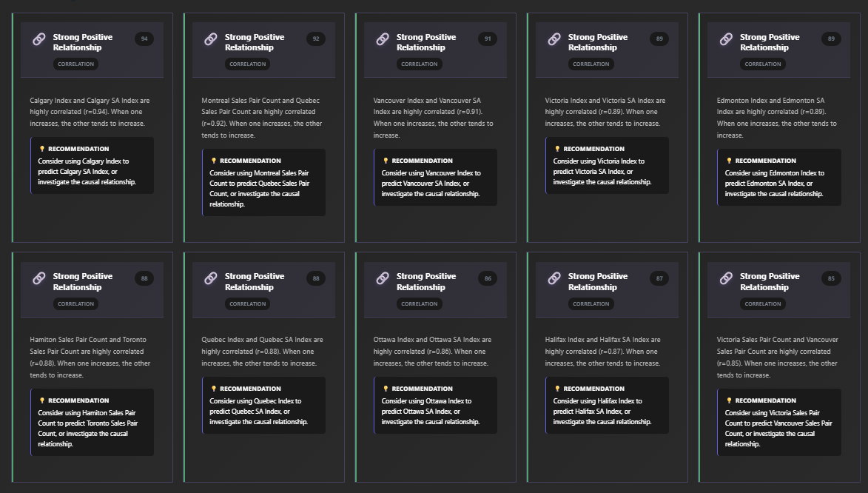868x493 pixels.
Task: Click the chain icon on the Ottawa Index card
Action: (x=383, y=278)
